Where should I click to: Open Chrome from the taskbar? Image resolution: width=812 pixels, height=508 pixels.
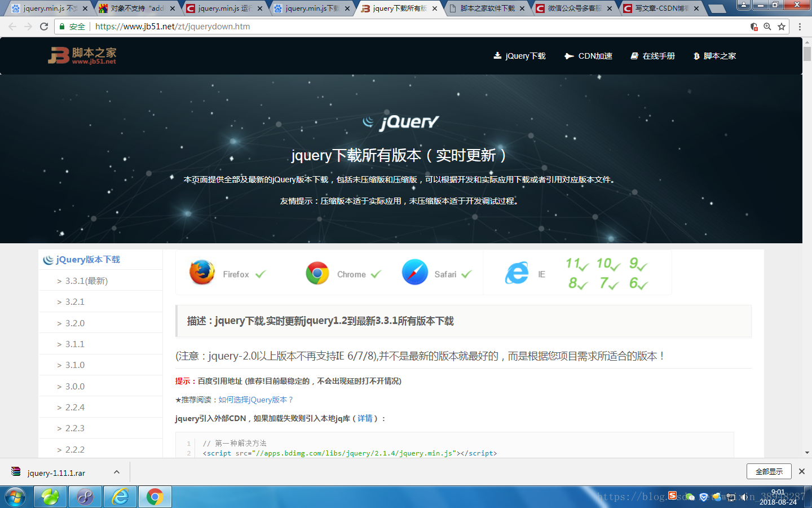coord(155,497)
